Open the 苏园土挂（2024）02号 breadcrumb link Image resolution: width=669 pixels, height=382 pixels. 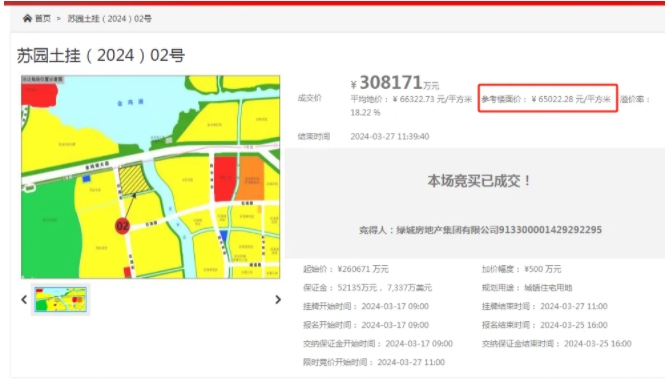click(x=110, y=19)
